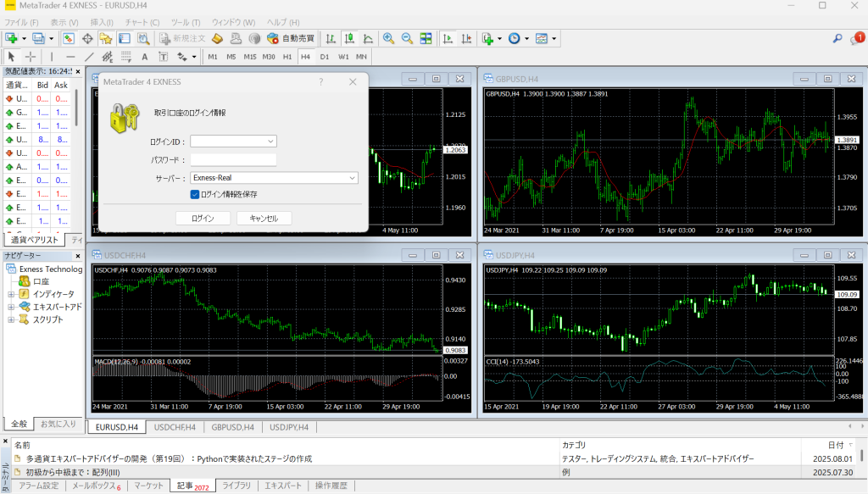The height and width of the screenshot is (494, 868).
Task: Tile chart windows with the grid icon
Action: click(x=426, y=38)
